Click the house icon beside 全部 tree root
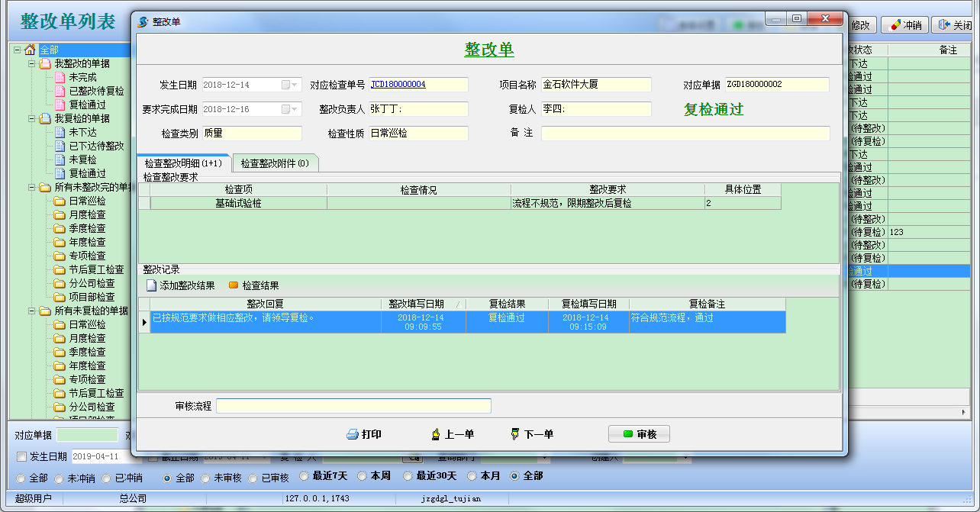The image size is (980, 512). pos(31,50)
